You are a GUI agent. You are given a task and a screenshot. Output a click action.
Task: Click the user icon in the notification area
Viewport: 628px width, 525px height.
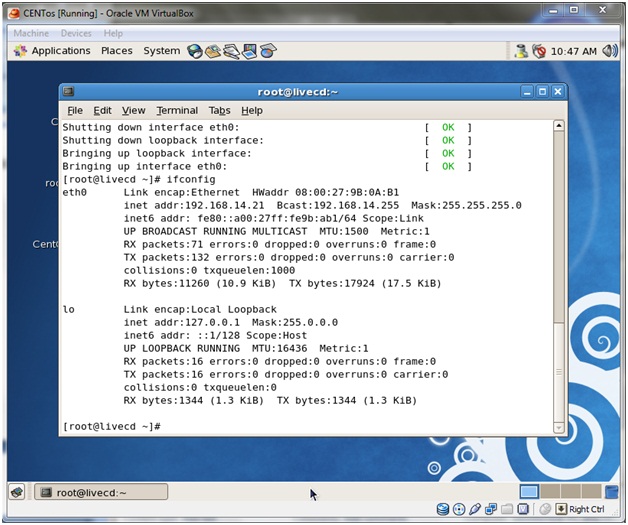[x=521, y=51]
